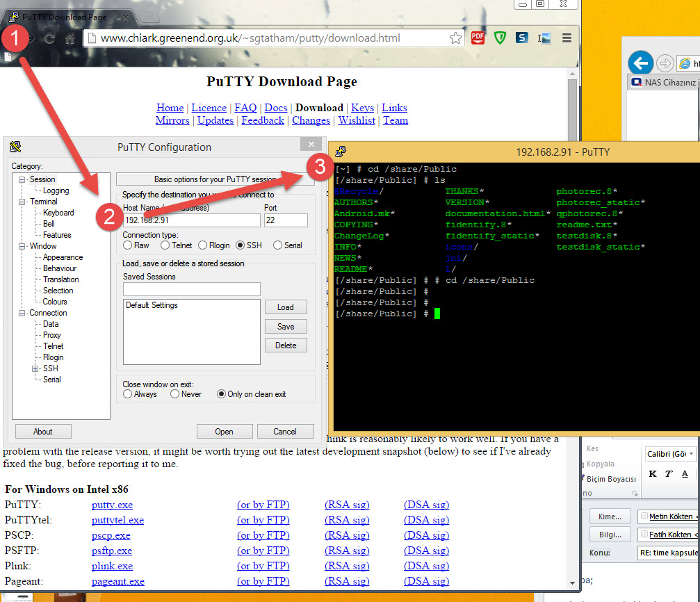Click the bold K icon in mail editor
Image resolution: width=700 pixels, height=602 pixels.
(x=653, y=474)
